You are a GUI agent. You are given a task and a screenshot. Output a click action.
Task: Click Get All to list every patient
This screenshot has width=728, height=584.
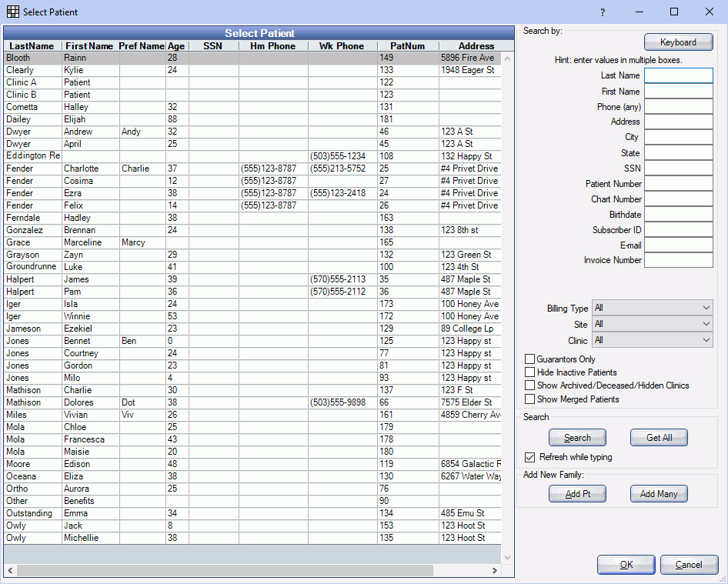[x=659, y=437]
